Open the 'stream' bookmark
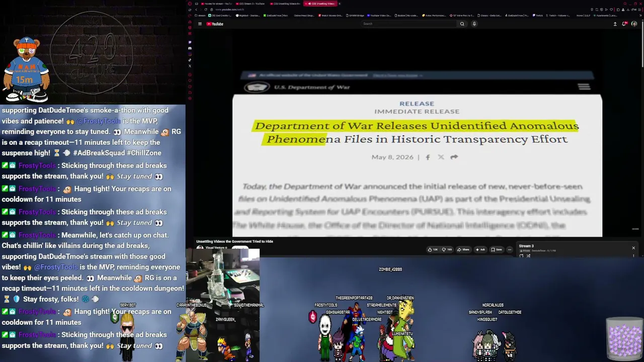Image resolution: width=644 pixels, height=362 pixels. [200, 16]
